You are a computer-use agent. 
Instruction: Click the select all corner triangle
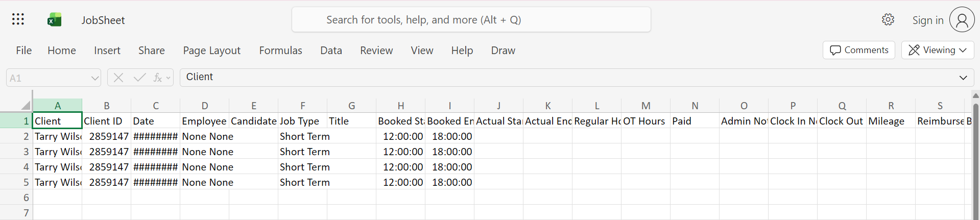(x=26, y=106)
